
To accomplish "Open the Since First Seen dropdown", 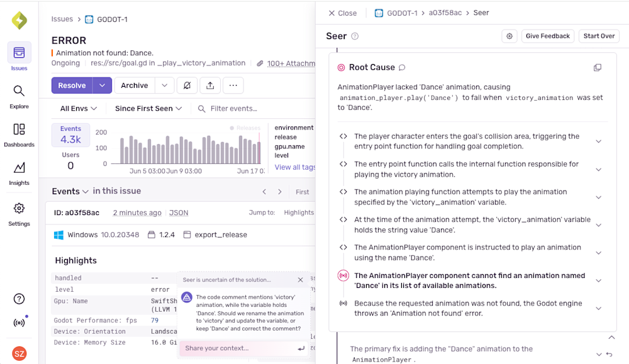I will 148,109.
